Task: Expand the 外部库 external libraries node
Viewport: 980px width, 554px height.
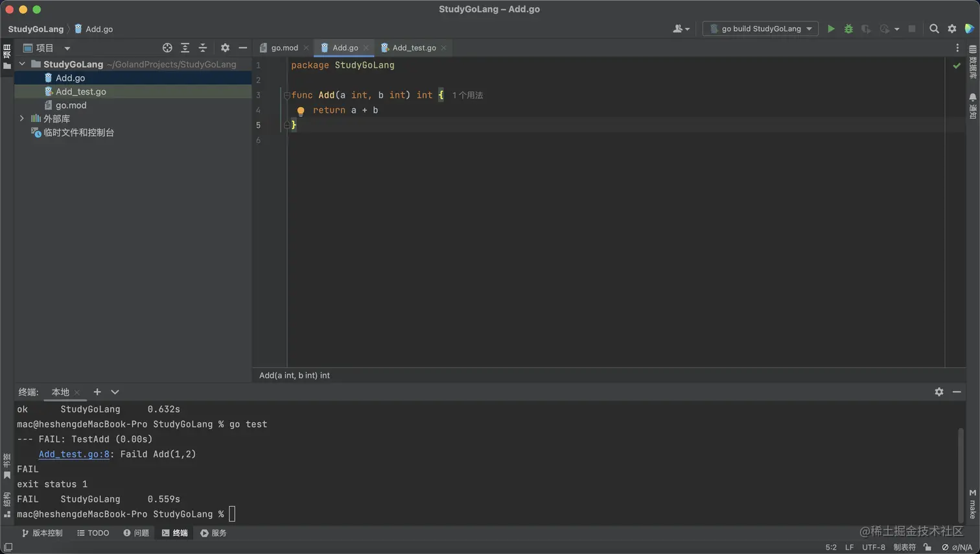Action: point(22,119)
